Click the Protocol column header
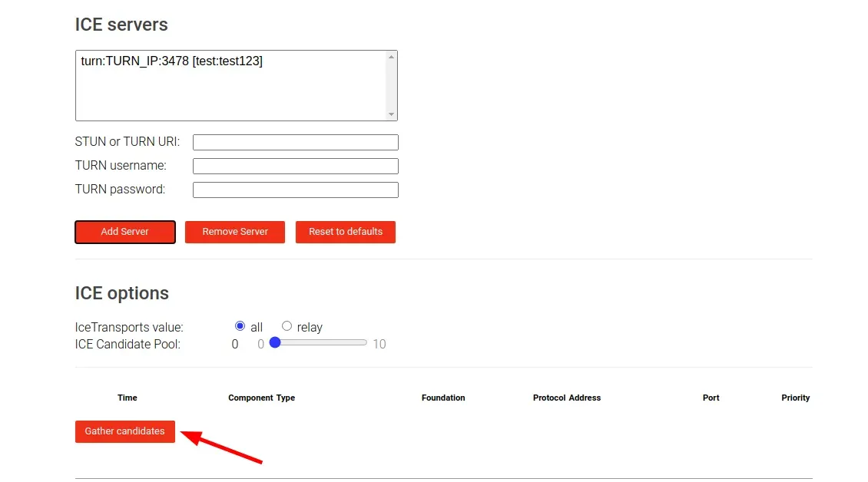Viewport: 868px width, 482px height. (x=550, y=398)
